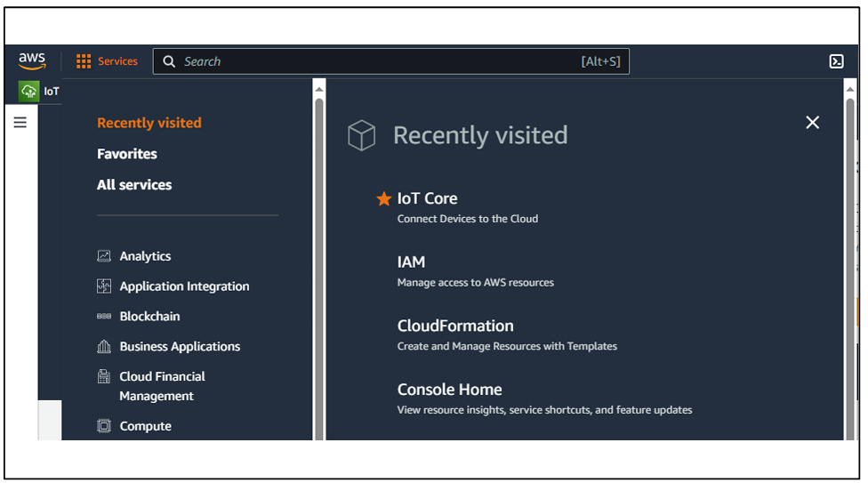
Task: Click the cube icon beside Recently visited
Action: 361,135
